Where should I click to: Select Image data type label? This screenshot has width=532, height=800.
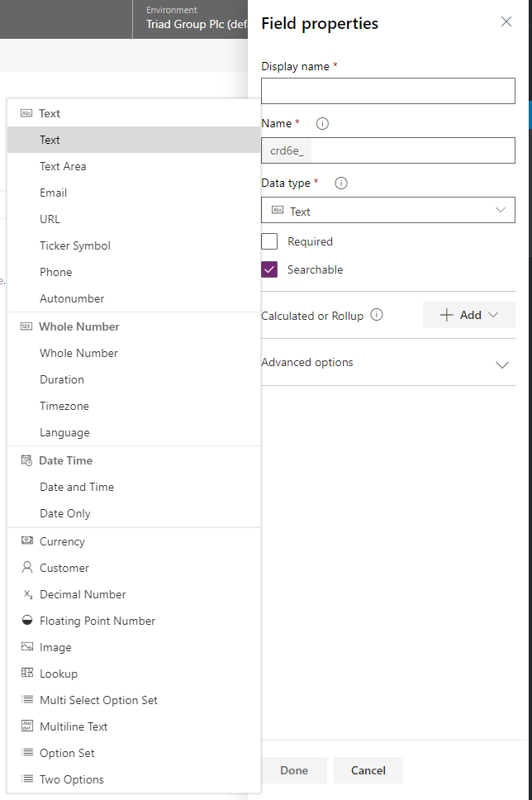click(x=55, y=647)
